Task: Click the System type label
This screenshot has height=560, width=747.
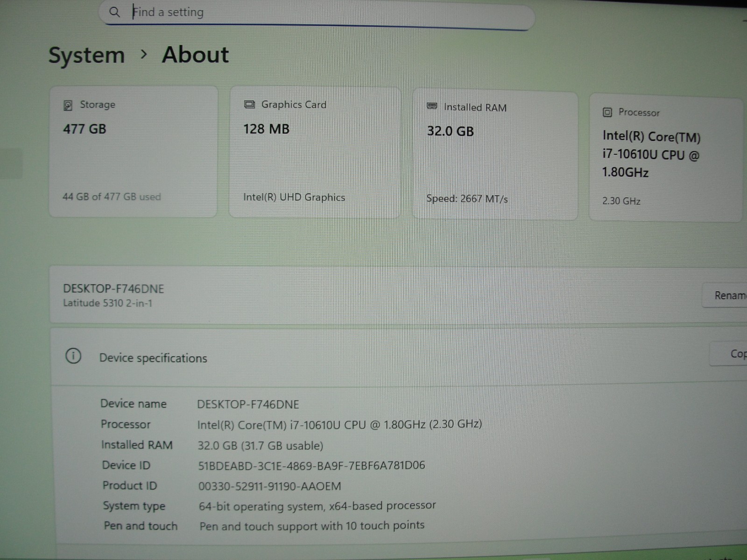Action: (134, 506)
